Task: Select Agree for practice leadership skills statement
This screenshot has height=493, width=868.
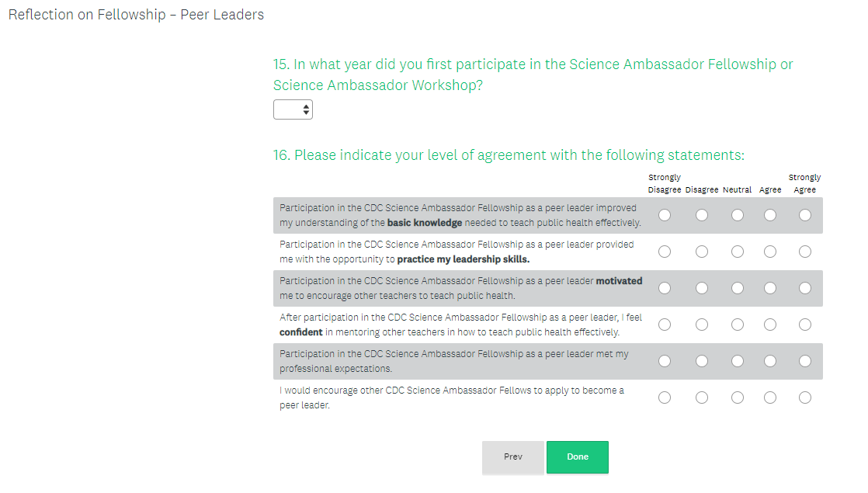Action: pos(770,252)
